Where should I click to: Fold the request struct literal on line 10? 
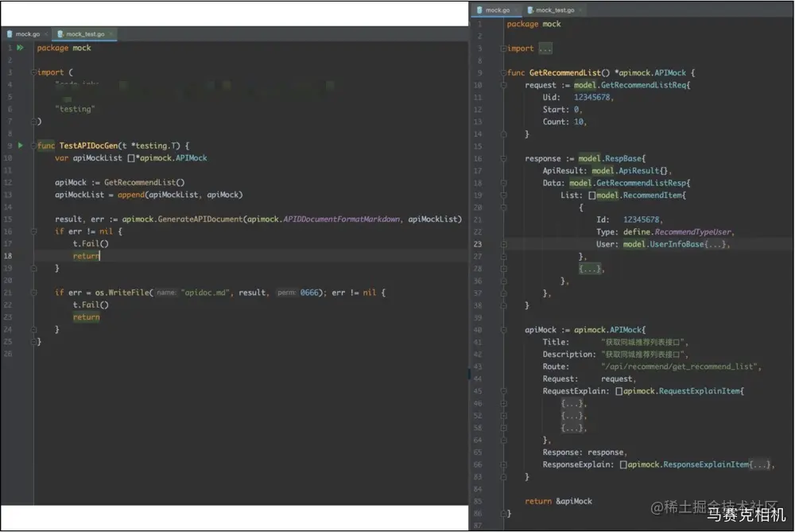[x=503, y=85]
